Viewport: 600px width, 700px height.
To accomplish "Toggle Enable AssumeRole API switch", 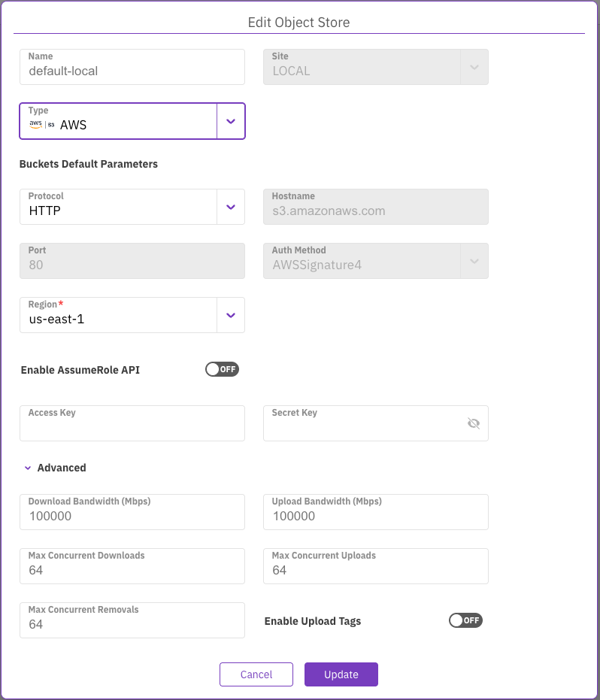I will coord(222,369).
